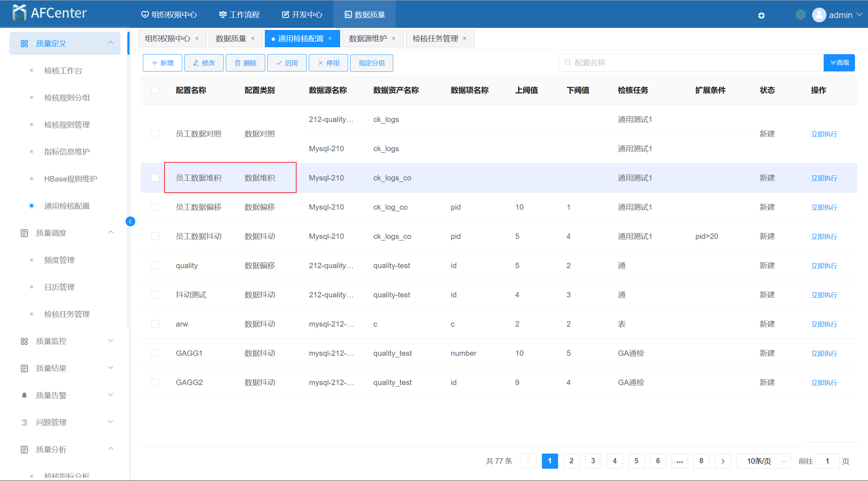
Task: Toggle the select-all header checkbox
Action: point(155,90)
